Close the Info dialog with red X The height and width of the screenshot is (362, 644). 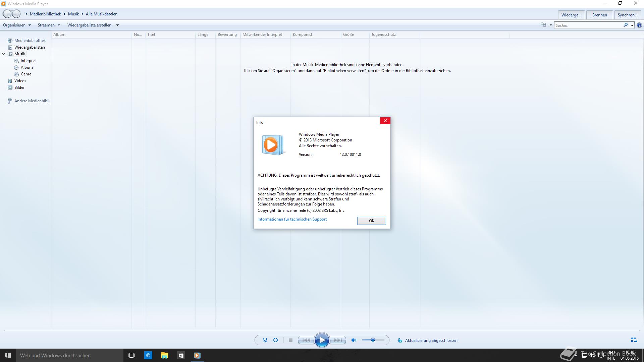(385, 121)
